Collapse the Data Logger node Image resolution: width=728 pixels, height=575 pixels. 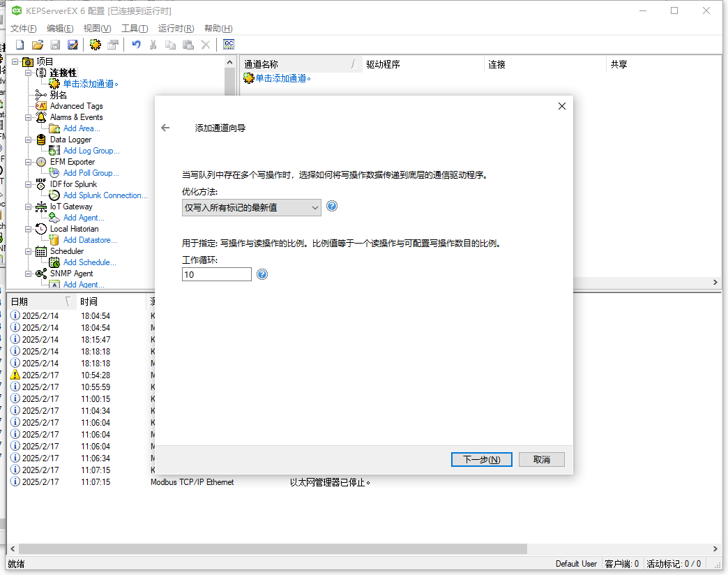point(29,140)
